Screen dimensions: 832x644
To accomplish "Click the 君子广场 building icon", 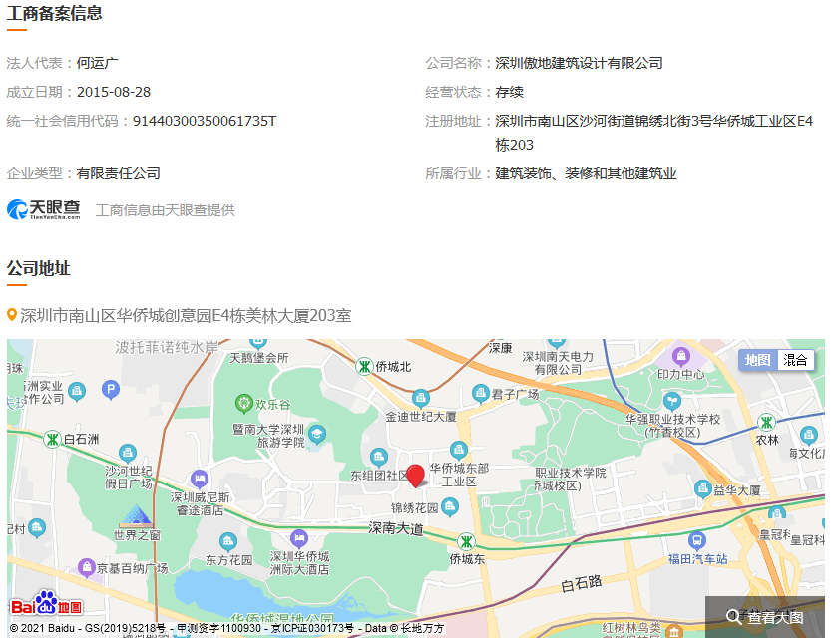I will point(480,394).
